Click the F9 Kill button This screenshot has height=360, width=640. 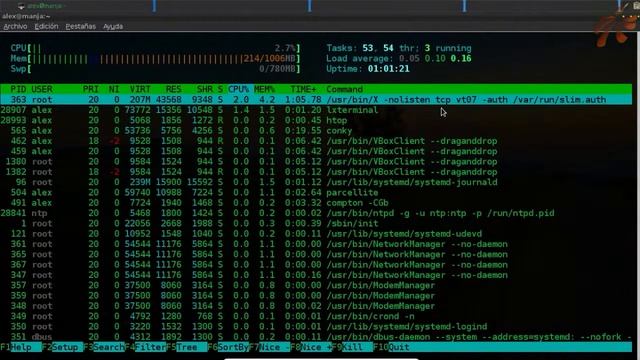point(353,347)
